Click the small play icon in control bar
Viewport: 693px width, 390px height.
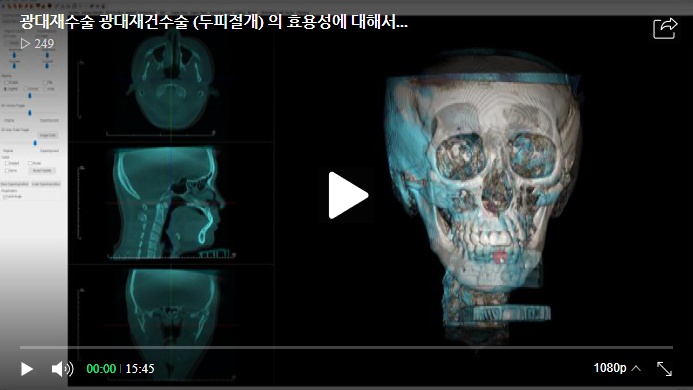[x=27, y=369]
